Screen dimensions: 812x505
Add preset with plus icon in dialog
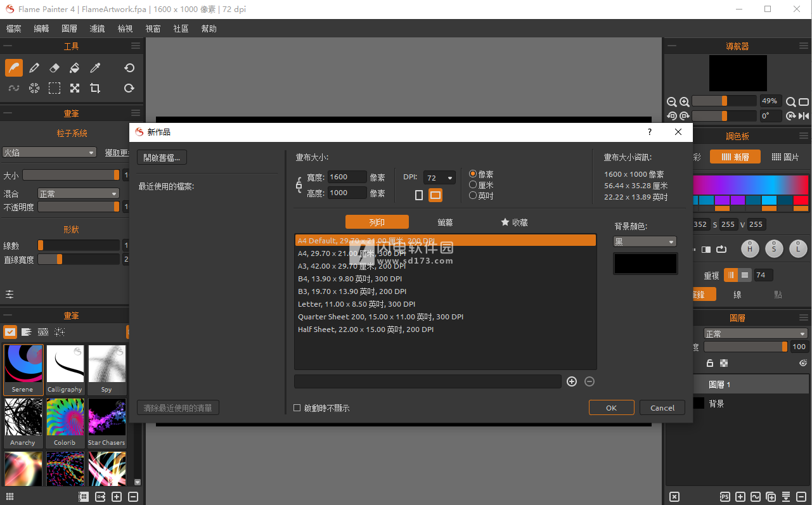(x=572, y=381)
